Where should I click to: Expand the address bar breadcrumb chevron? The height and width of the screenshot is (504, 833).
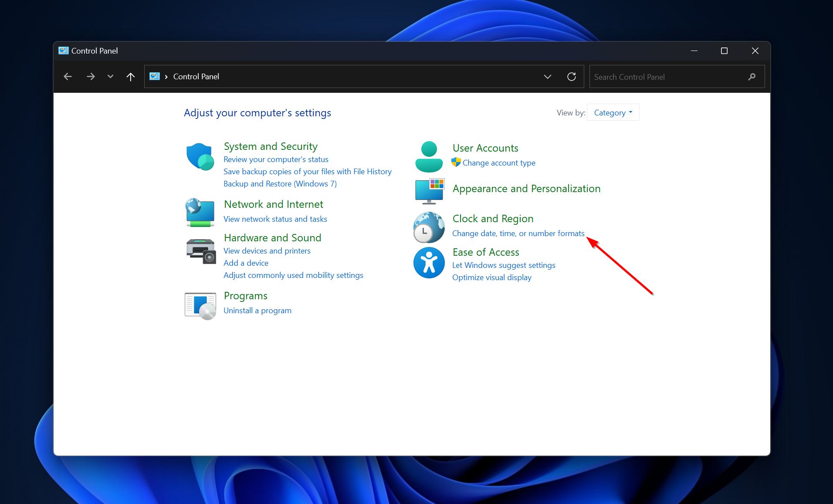tap(166, 77)
